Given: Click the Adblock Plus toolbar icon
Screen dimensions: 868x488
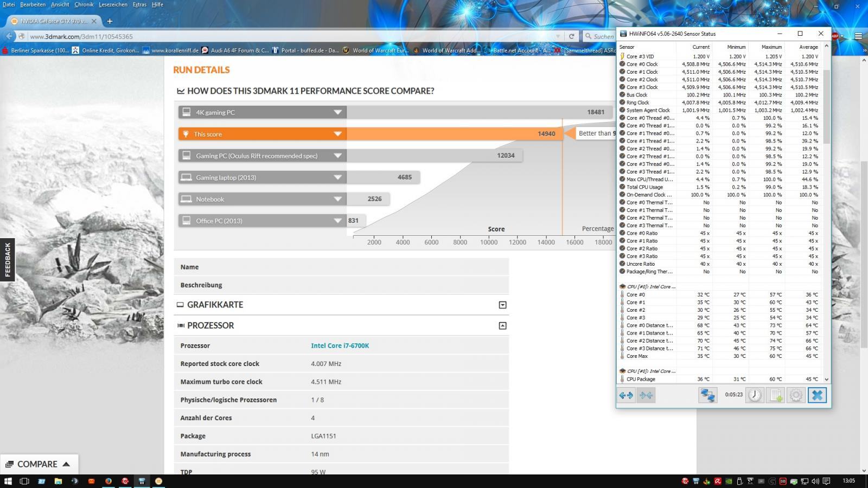Looking at the screenshot, I should pos(835,36).
